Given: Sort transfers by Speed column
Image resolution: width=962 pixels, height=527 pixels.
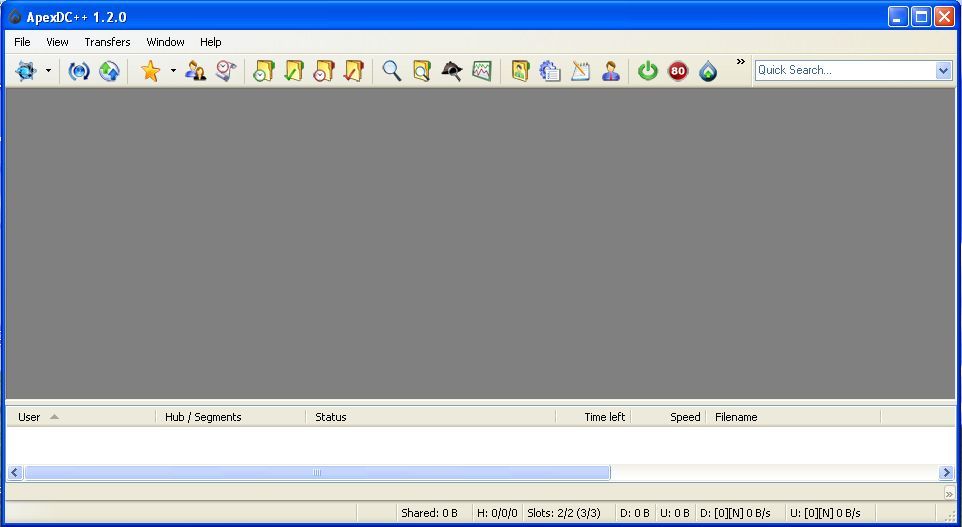Looking at the screenshot, I should (668, 417).
